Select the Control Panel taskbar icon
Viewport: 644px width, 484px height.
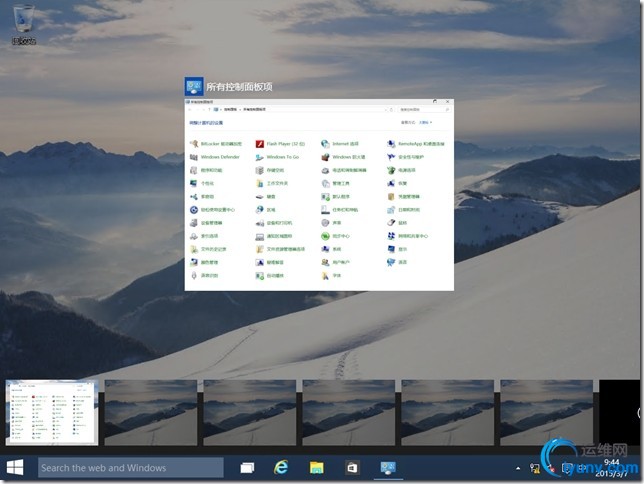click(x=387, y=467)
